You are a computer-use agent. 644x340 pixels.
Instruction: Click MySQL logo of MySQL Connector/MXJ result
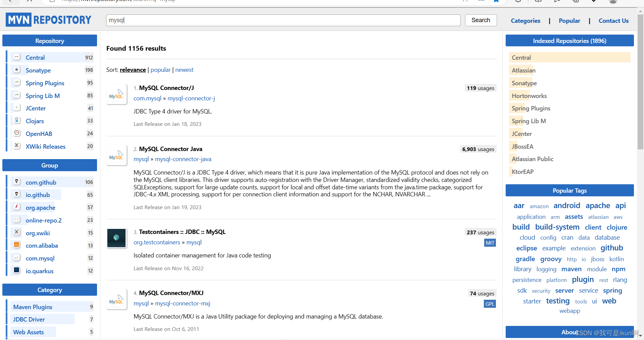(117, 299)
